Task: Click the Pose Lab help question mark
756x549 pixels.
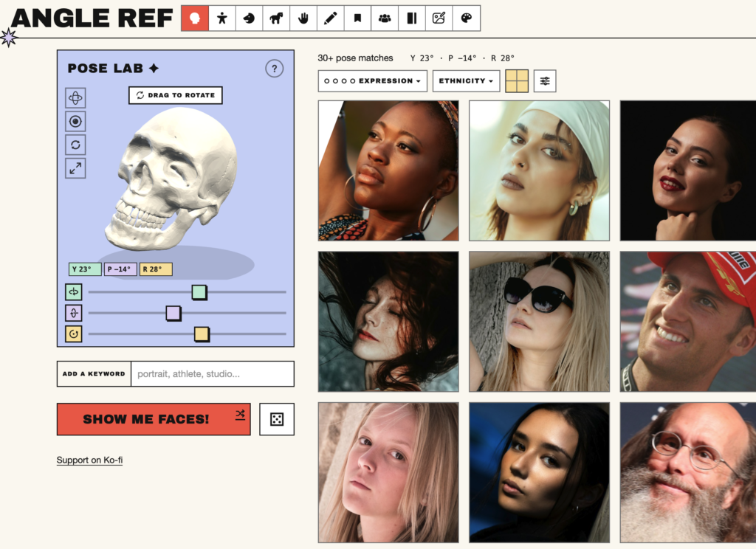Action: [x=275, y=69]
